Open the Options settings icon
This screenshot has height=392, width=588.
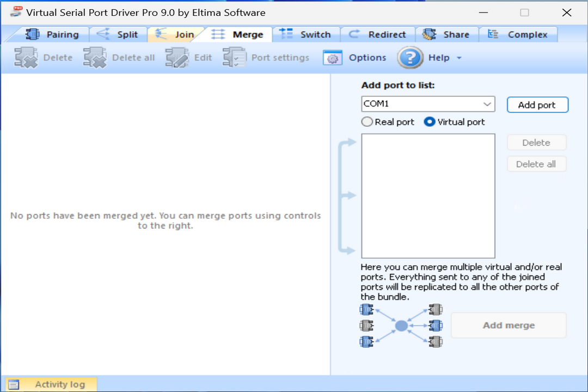coord(332,58)
